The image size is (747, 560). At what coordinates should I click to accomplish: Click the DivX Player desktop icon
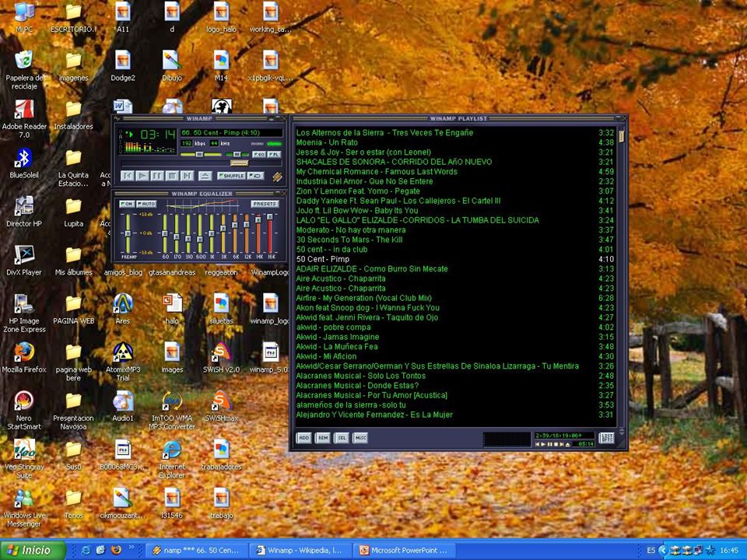(x=24, y=260)
